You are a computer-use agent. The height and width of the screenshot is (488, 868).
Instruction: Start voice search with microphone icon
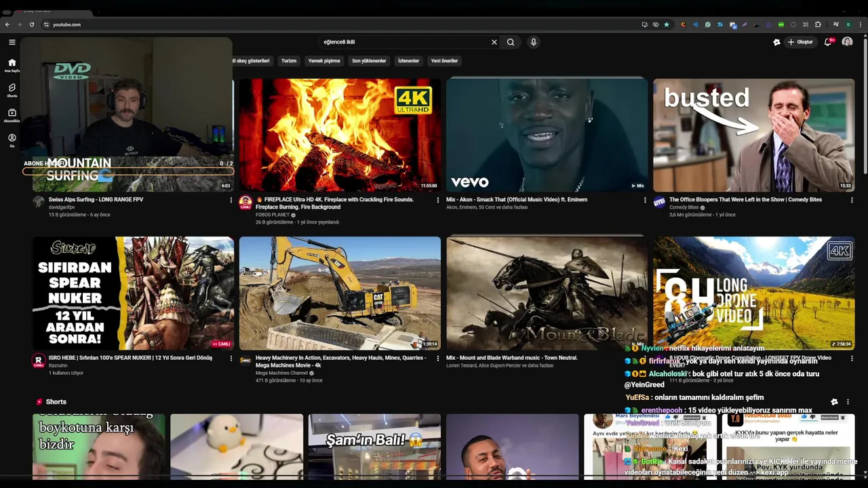[x=534, y=42]
